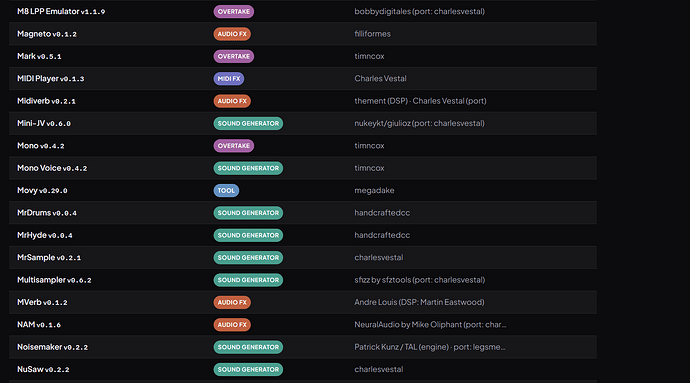Click author handcraftedcc on the MrDrums row
This screenshot has height=383, width=690.
[382, 213]
